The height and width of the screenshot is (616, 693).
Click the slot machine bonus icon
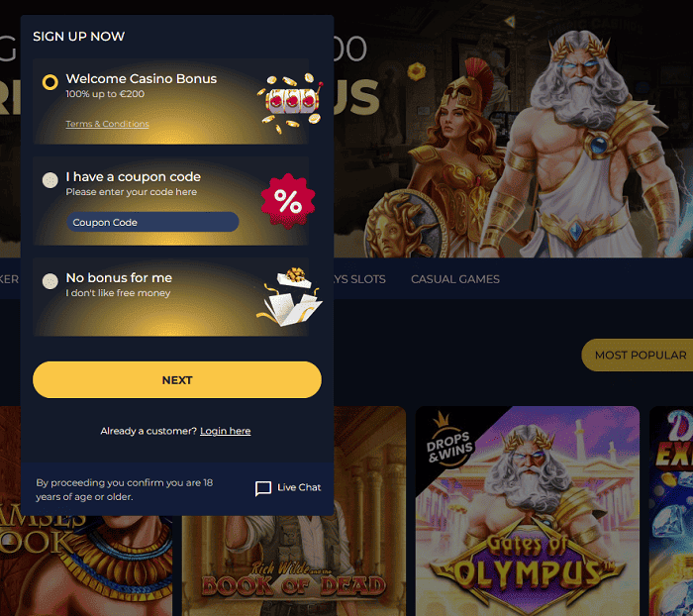[x=290, y=103]
